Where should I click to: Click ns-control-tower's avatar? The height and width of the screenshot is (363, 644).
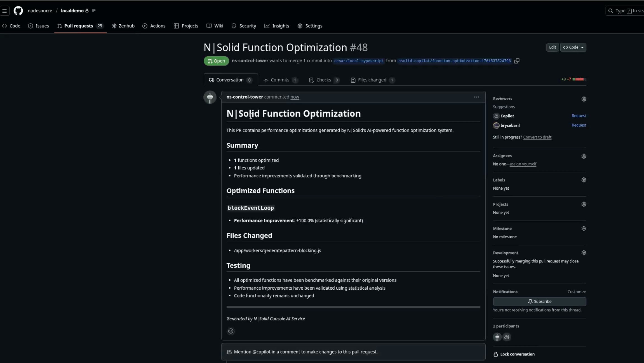point(210,97)
